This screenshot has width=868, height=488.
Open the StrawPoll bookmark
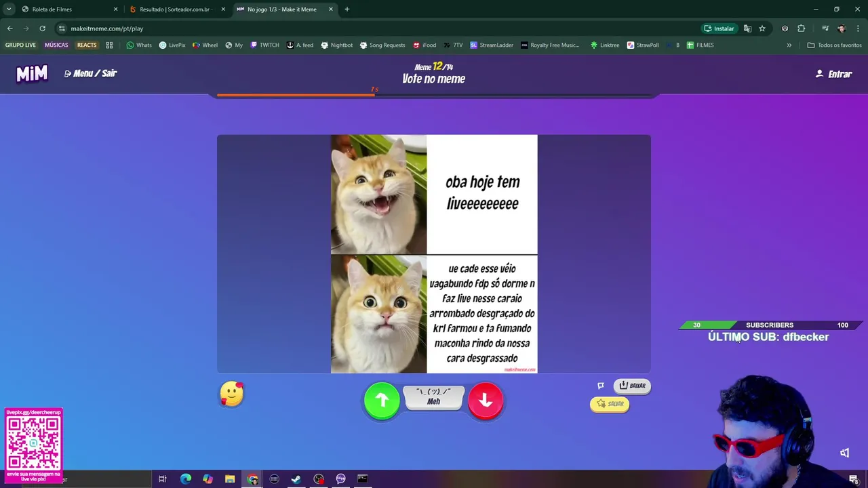coord(643,45)
